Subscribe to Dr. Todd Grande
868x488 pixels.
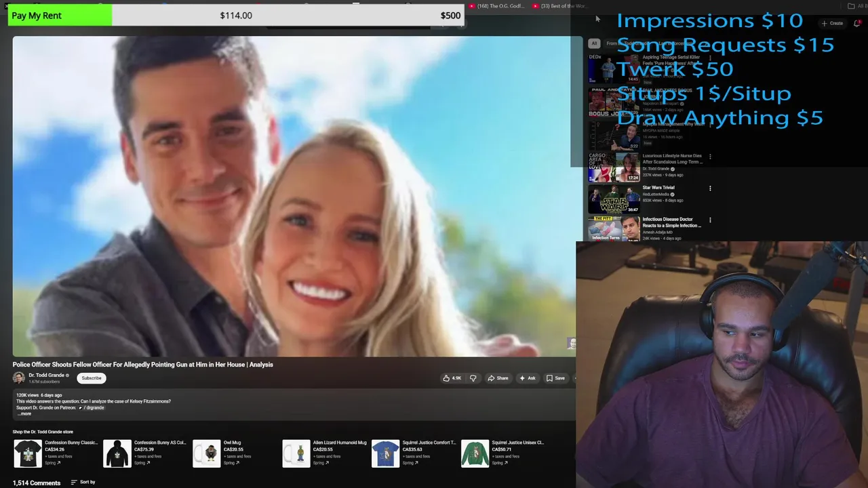92,378
